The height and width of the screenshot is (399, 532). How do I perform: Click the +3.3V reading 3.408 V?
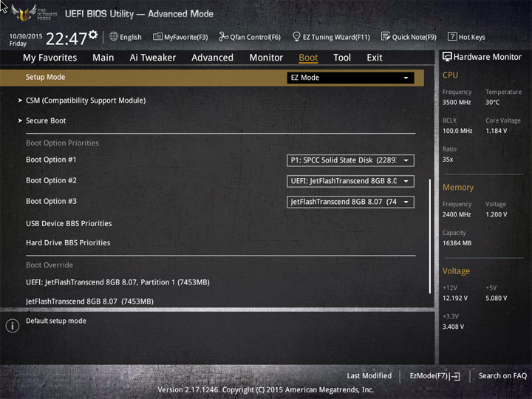(453, 327)
